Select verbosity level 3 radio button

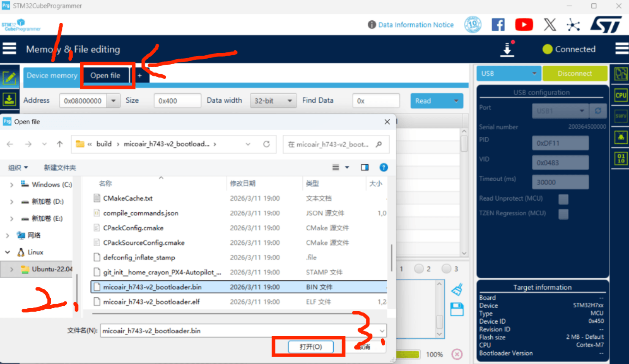pos(446,269)
